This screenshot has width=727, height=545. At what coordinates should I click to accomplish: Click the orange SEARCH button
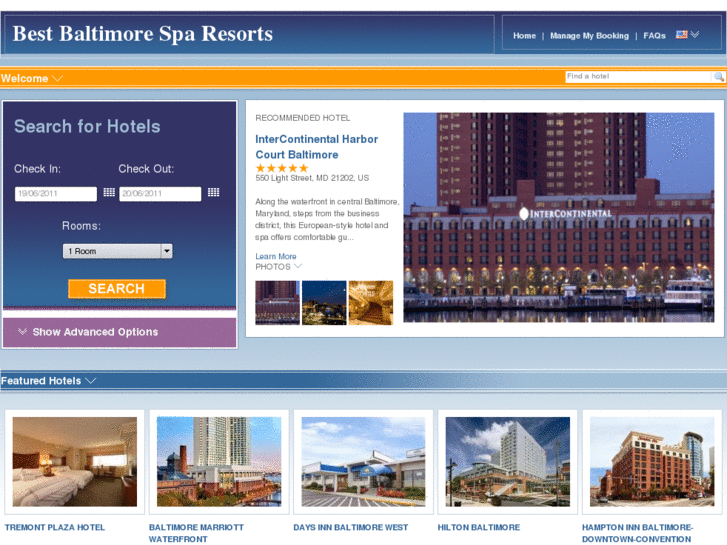117,289
